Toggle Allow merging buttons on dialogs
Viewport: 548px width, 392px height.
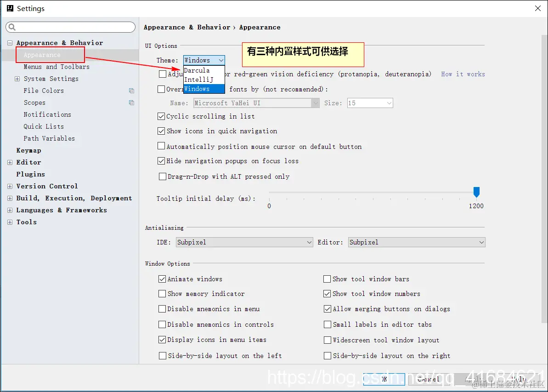(328, 309)
